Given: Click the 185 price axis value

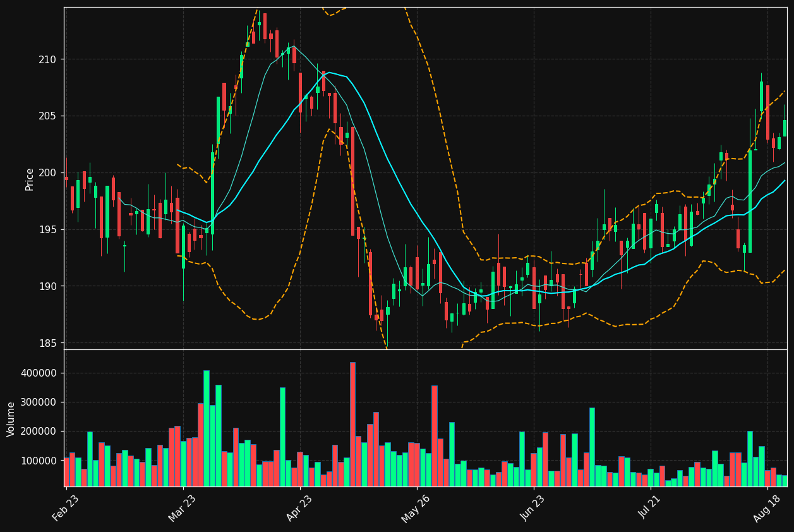Looking at the screenshot, I should coord(47,343).
